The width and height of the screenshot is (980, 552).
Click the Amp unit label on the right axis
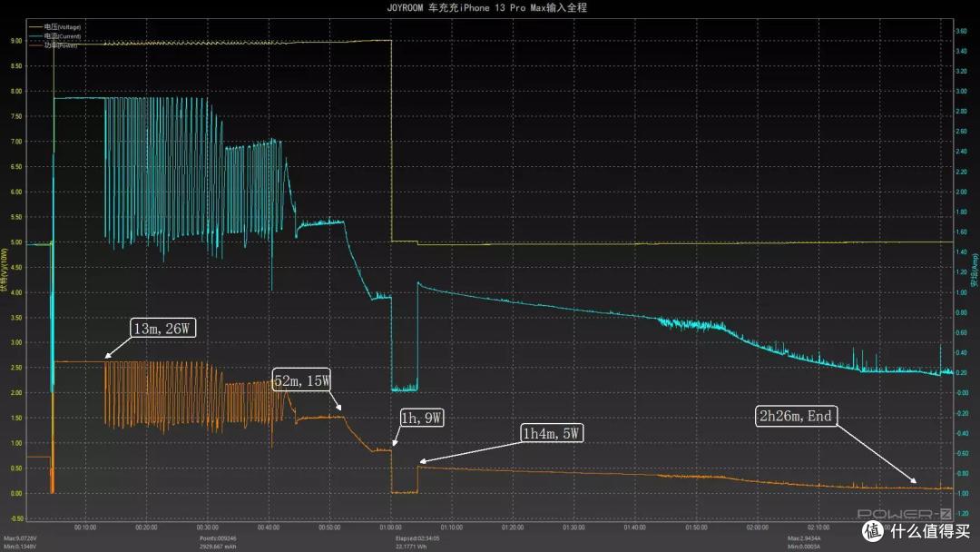(x=974, y=270)
